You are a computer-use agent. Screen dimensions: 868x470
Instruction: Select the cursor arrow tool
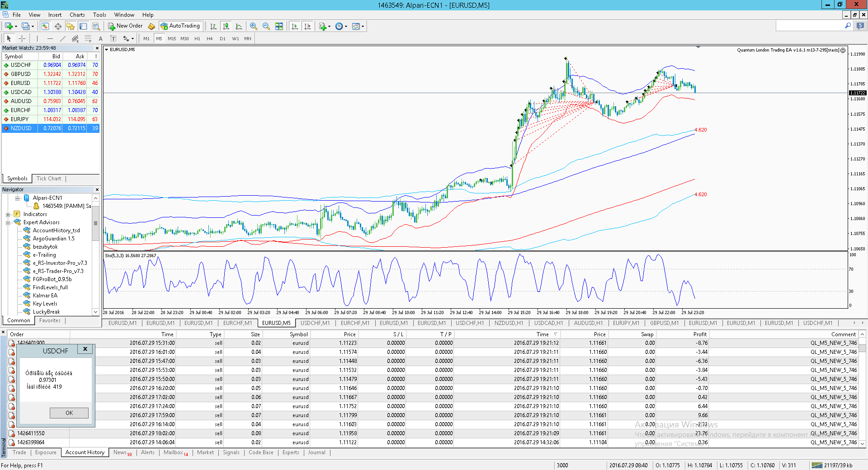[x=9, y=38]
